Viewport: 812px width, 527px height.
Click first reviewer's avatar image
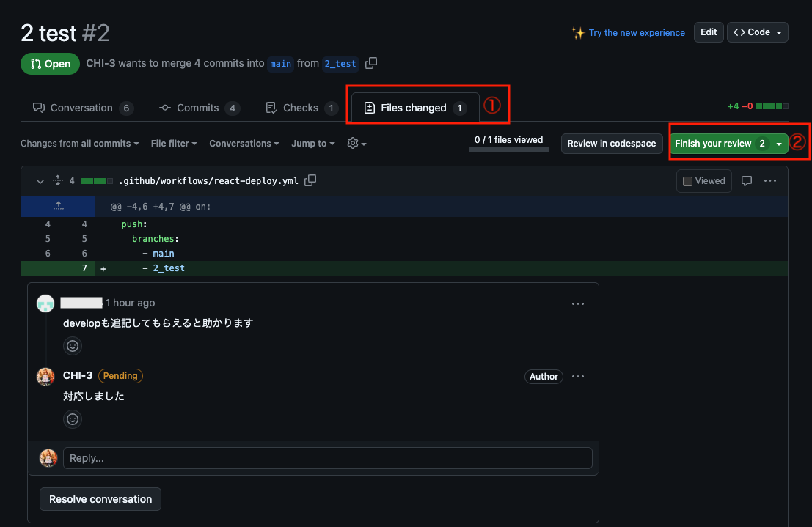point(45,303)
